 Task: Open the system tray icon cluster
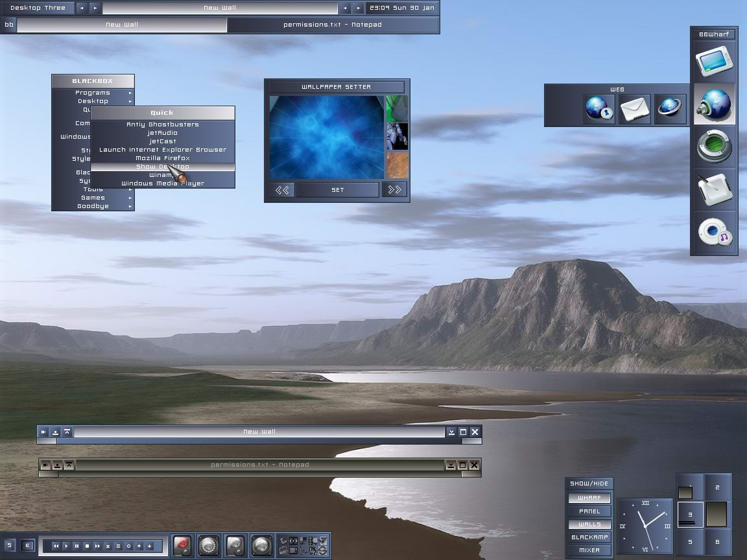pyautogui.click(x=303, y=546)
